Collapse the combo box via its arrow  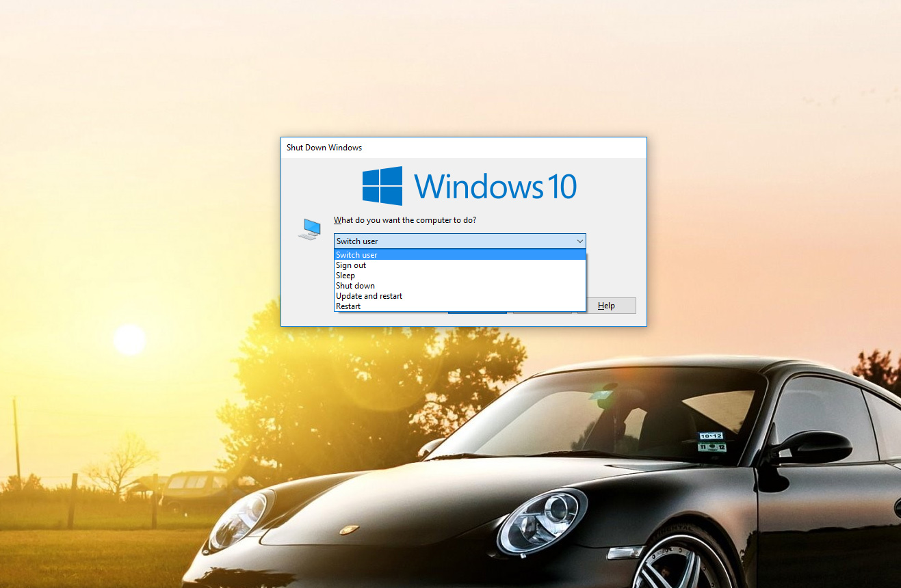[x=579, y=241]
